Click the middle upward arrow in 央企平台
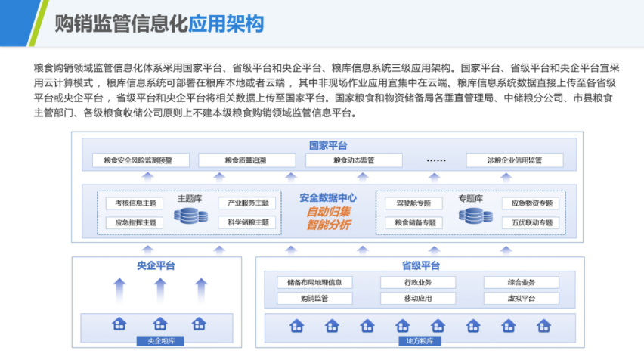The height and width of the screenshot is (363, 644). coord(160,290)
